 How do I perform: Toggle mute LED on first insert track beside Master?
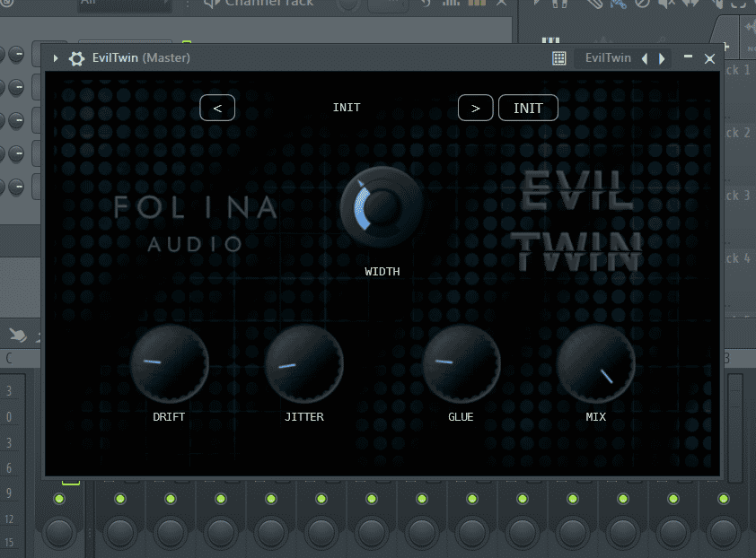click(120, 499)
